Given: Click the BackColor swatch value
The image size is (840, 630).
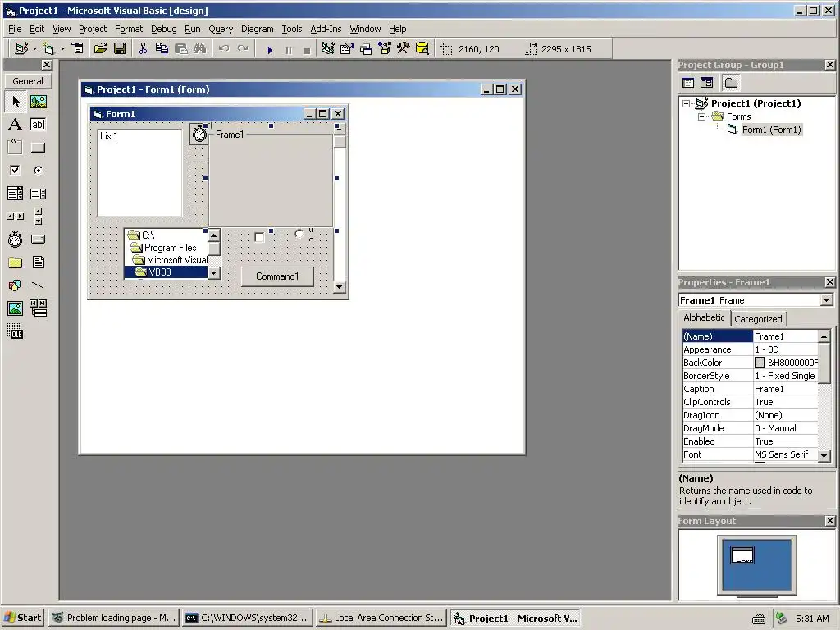Looking at the screenshot, I should [760, 363].
